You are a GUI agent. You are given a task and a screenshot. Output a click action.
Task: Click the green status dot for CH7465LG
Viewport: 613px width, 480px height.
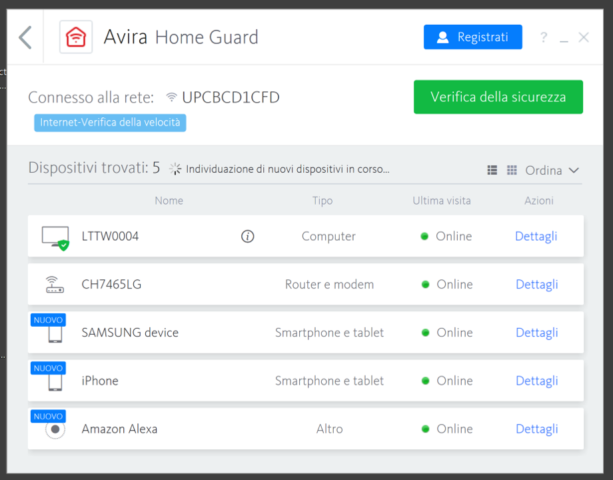coord(425,284)
